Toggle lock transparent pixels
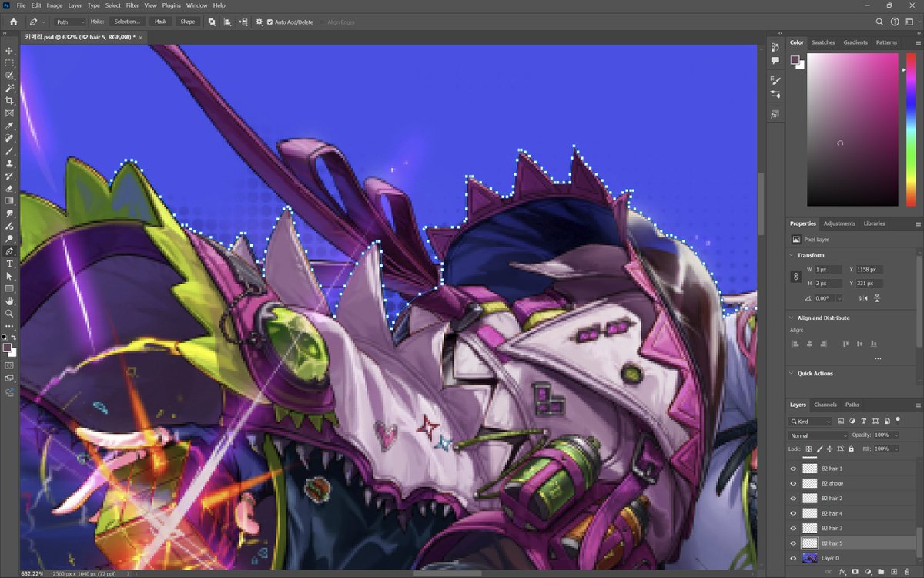The image size is (924, 578). coord(808,449)
